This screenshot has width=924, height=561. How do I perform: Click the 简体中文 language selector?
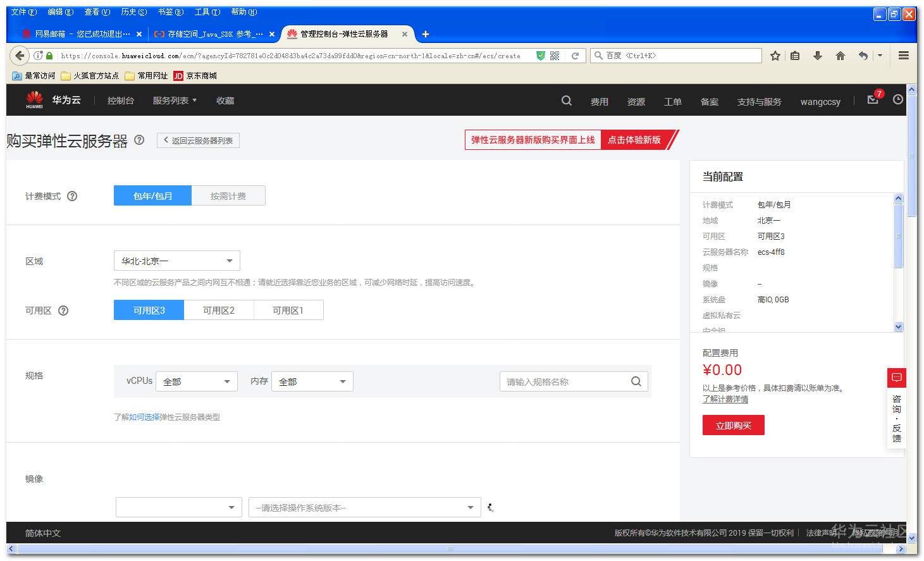pyautogui.click(x=43, y=533)
